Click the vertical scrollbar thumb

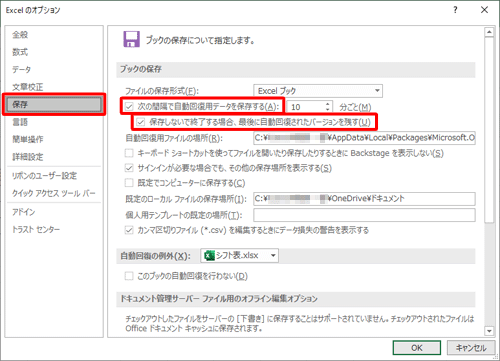[489, 130]
